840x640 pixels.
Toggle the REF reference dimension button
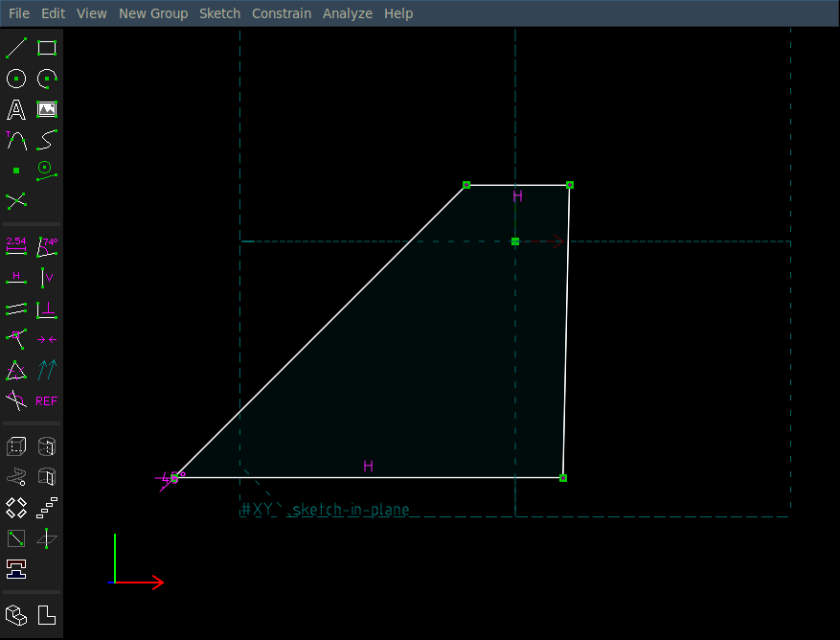tap(47, 400)
